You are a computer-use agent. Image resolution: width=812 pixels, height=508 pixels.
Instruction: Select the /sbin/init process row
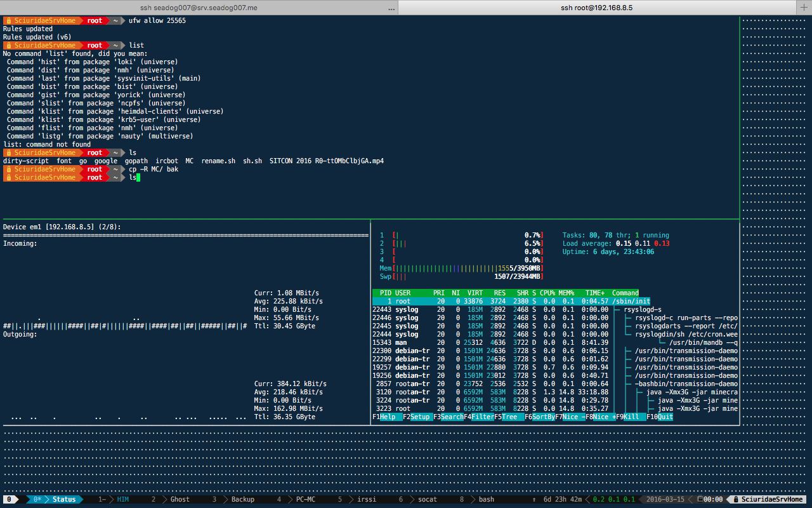(x=555, y=302)
